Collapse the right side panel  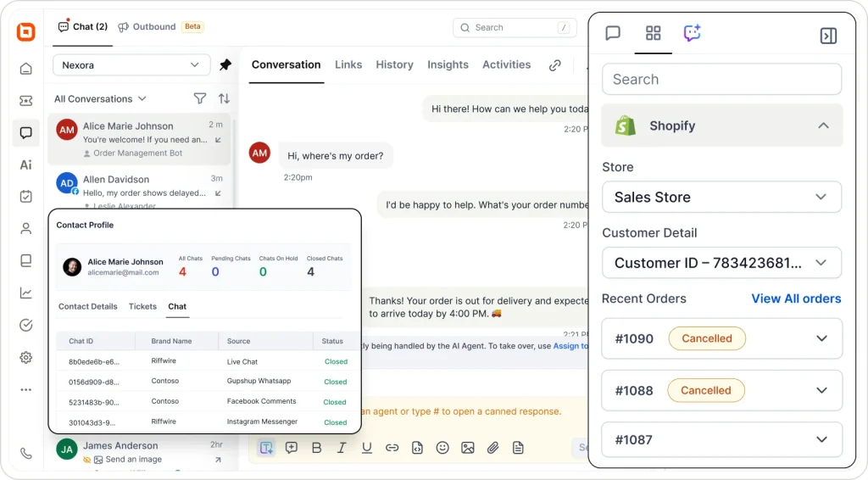coord(828,36)
